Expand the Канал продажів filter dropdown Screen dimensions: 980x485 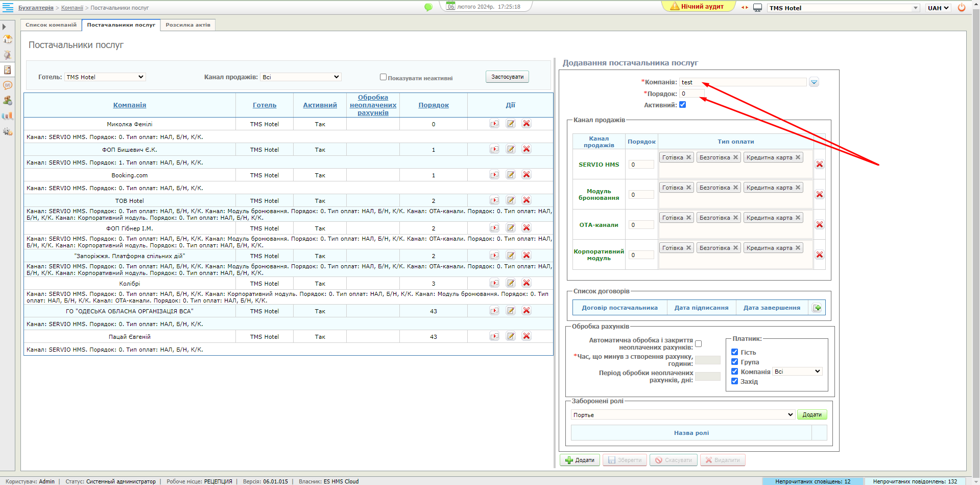point(300,77)
